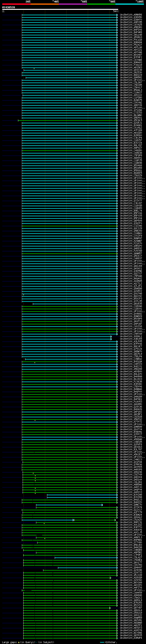Select UniRef100_C5M7U9 label
The image size is (146, 644).
click(131, 334)
